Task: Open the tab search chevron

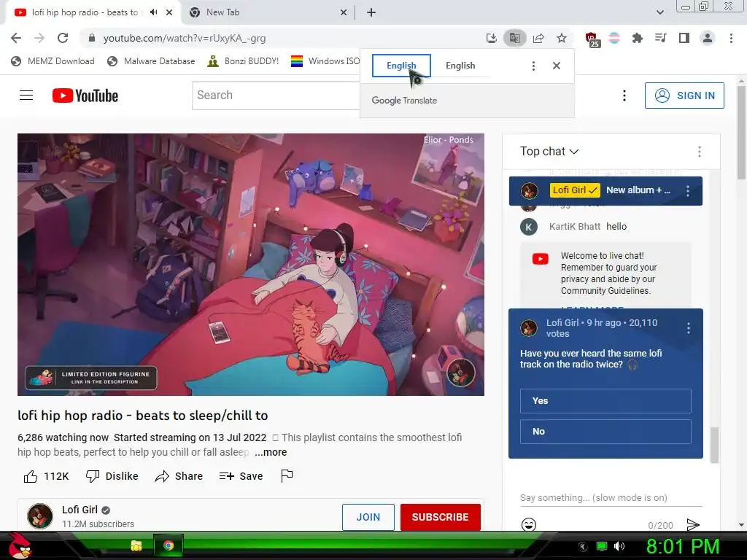Action: [x=660, y=12]
